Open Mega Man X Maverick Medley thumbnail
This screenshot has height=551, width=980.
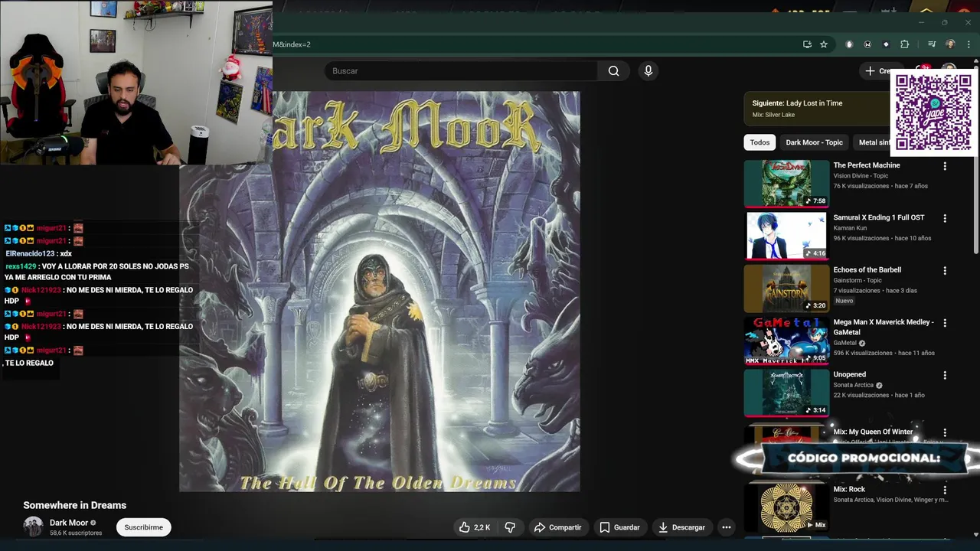click(x=786, y=341)
